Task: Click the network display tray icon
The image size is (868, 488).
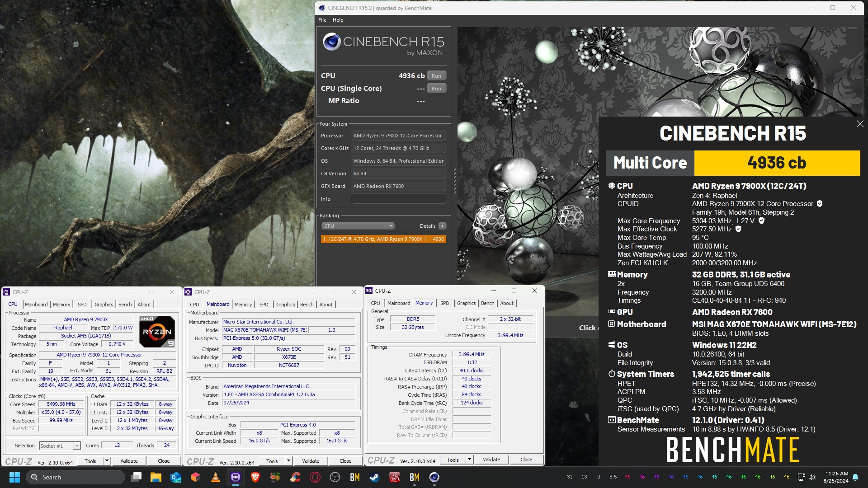Action: 801,477
